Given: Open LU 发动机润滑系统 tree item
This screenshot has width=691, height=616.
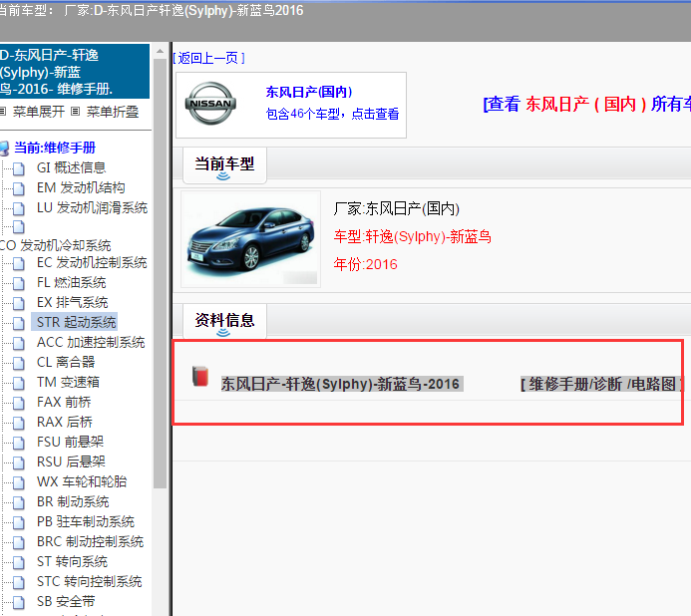Looking at the screenshot, I should pyautogui.click(x=92, y=207).
